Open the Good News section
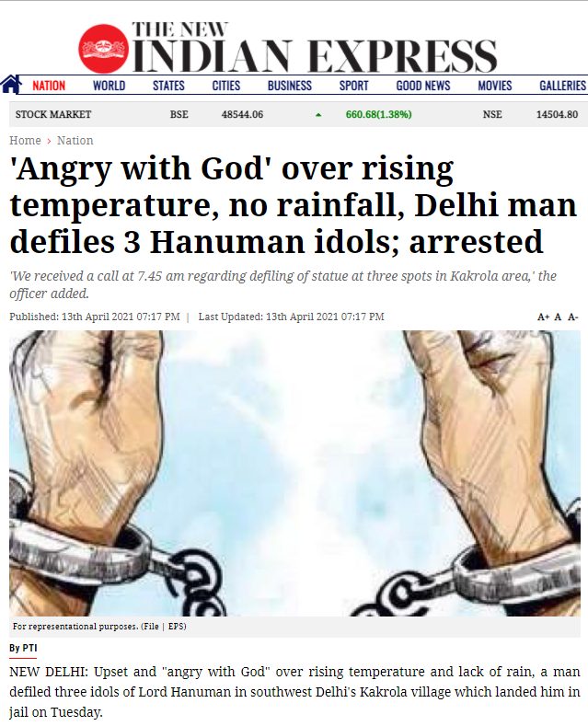The width and height of the screenshot is (588, 726). 423,86
